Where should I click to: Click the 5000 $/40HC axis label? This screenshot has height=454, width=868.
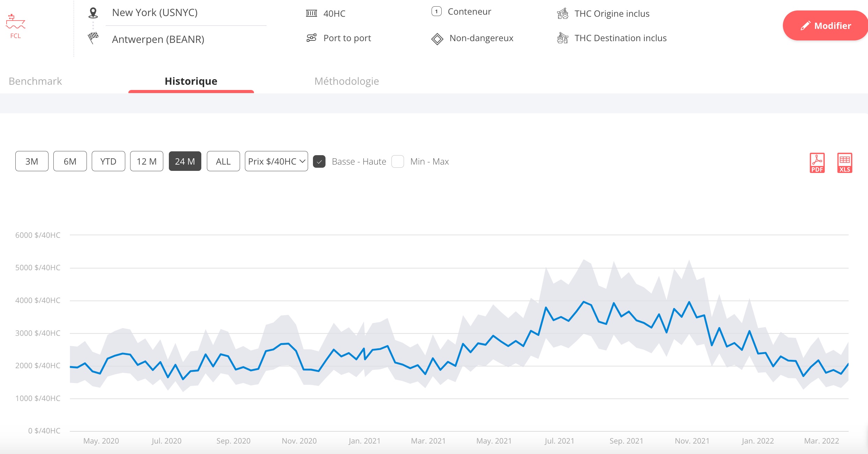click(38, 267)
